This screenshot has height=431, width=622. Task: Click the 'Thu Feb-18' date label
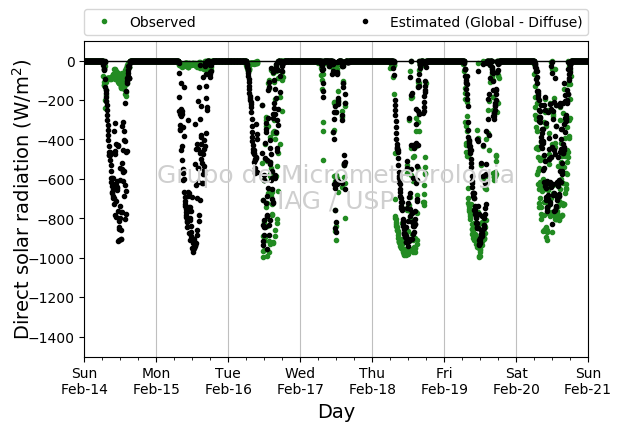[x=372, y=381]
